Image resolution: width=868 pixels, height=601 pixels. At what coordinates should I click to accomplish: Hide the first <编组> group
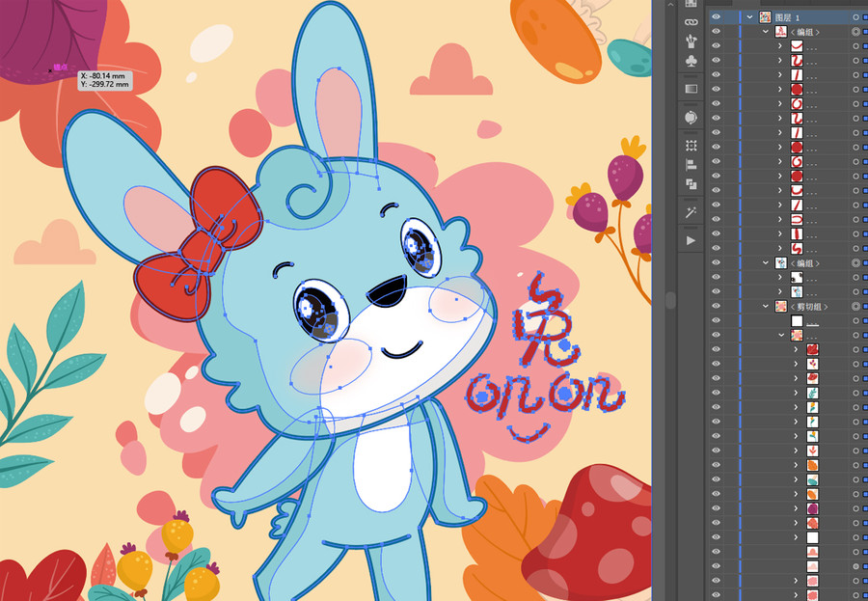click(716, 32)
